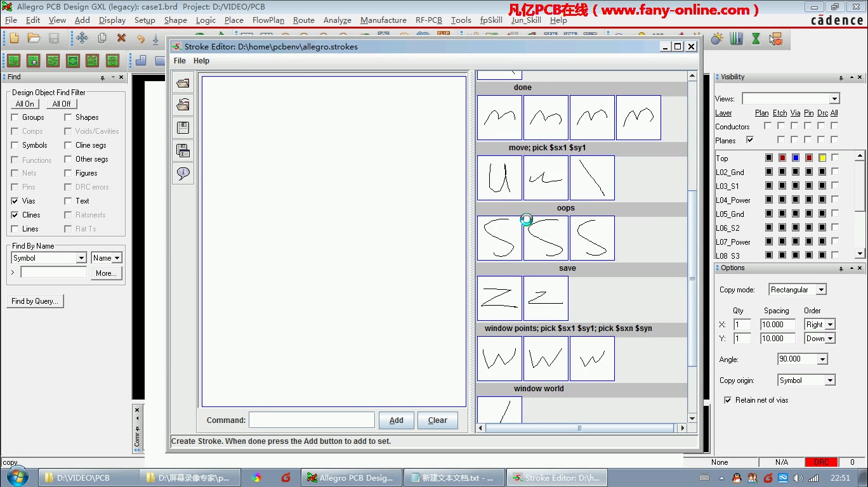Click the Top layer yellow Drc color swatch
The width and height of the screenshot is (868, 487).
coord(822,158)
